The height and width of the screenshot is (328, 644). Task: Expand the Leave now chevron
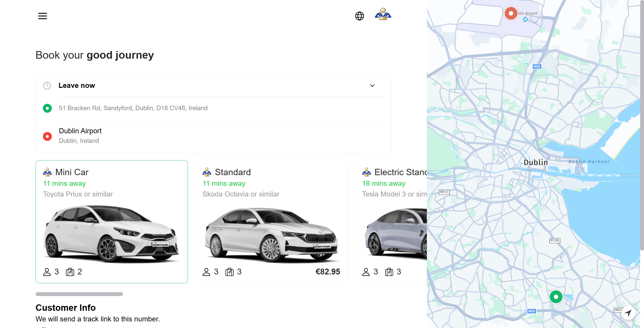tap(372, 86)
